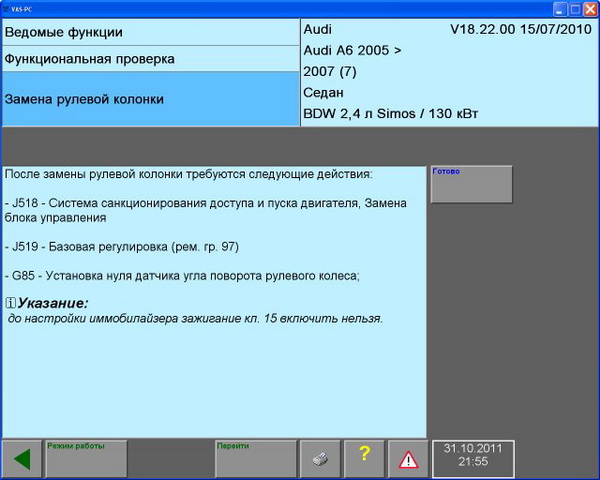The image size is (600, 480).
Task: Click the version V18.22.00 15/07/2010 text
Action: 521,29
